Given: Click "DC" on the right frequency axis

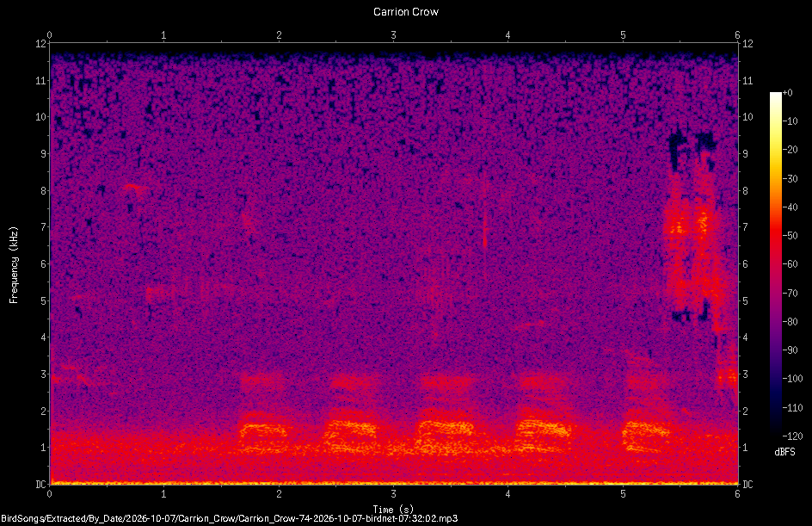Looking at the screenshot, I should tap(747, 485).
